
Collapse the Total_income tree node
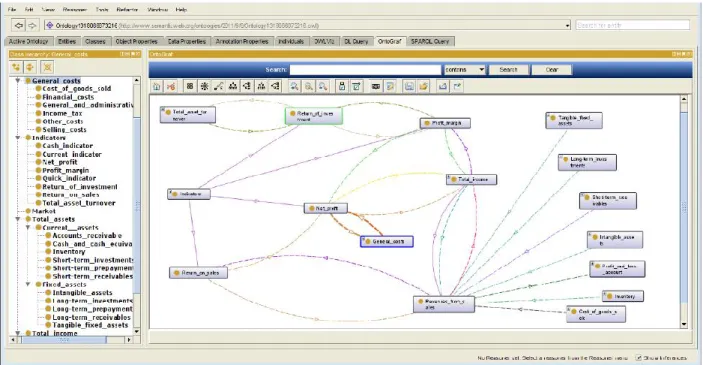point(18,333)
